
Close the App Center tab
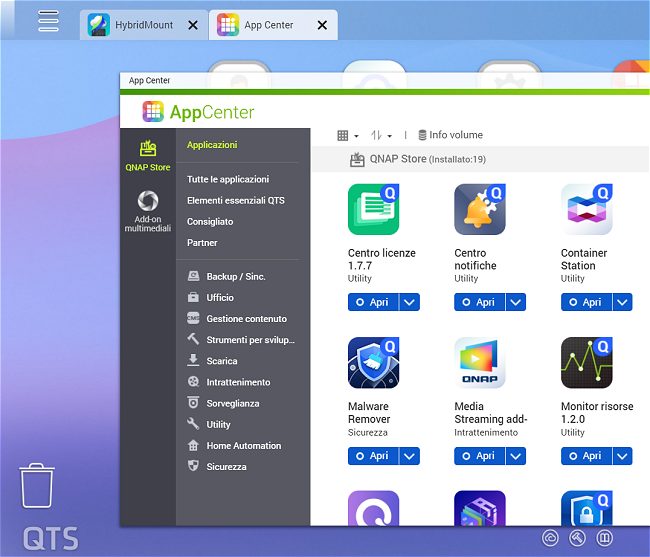click(322, 25)
